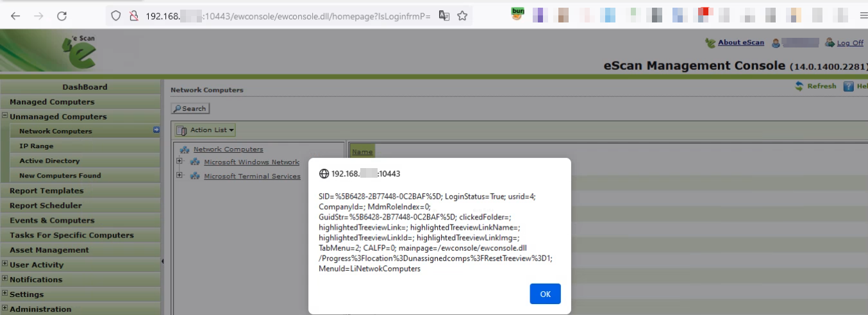Click the insecure connection padlock icon
This screenshot has width=868, height=315.
click(x=134, y=16)
